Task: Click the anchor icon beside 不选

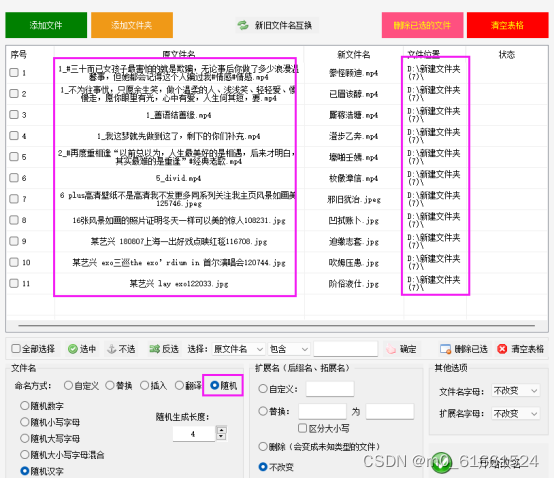Action: pos(111,349)
